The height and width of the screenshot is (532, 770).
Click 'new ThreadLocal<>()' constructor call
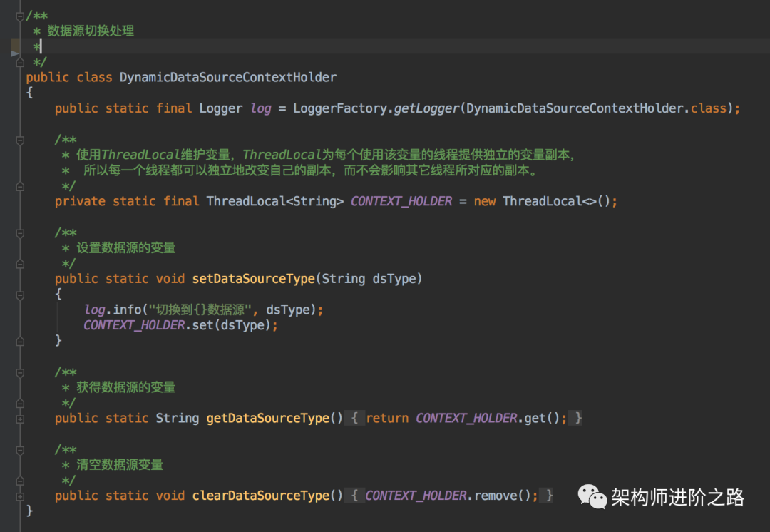coord(542,201)
